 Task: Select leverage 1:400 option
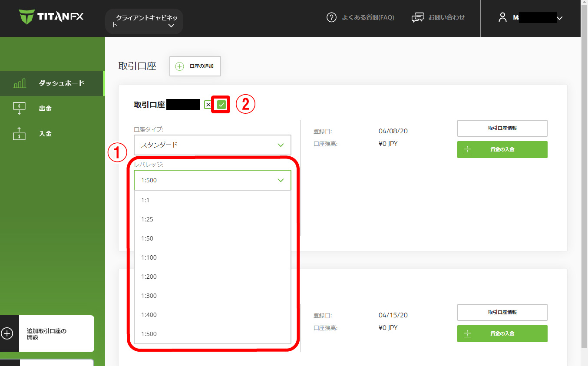tap(212, 315)
